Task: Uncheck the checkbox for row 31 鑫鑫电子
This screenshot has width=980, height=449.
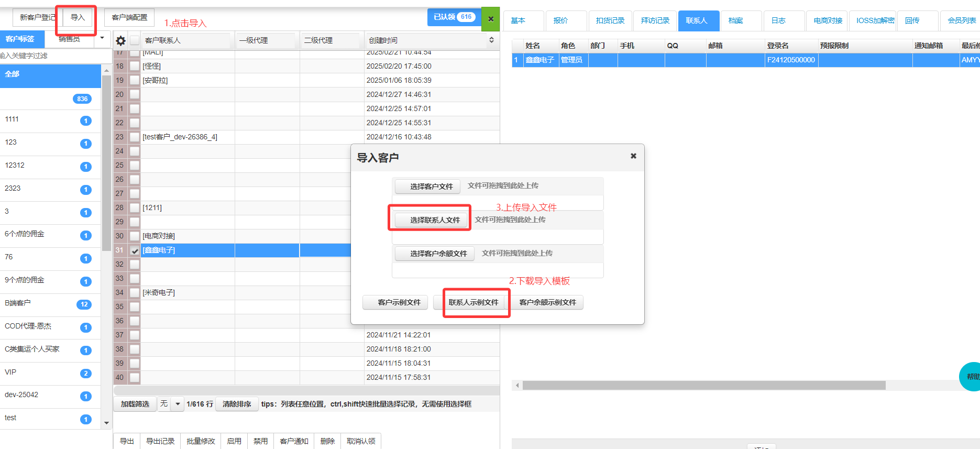Action: pyautogui.click(x=135, y=250)
